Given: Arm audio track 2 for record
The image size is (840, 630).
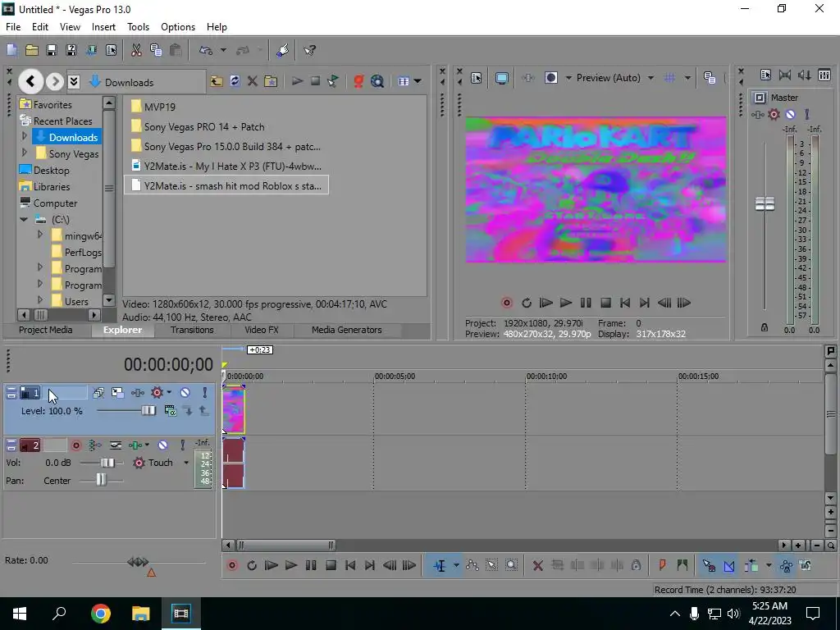Looking at the screenshot, I should tap(76, 445).
